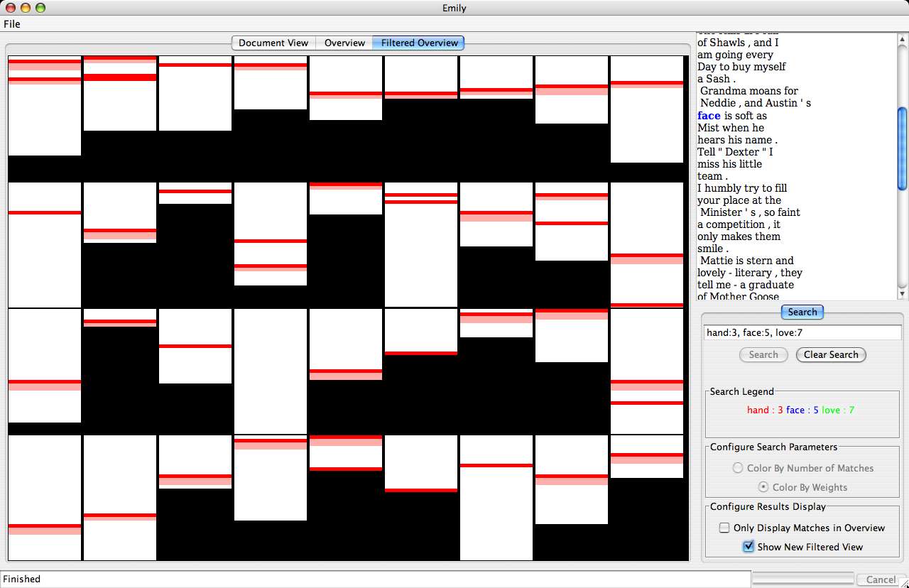This screenshot has height=588, width=909.
Task: Click the 'face : 5' legend entry
Action: (802, 410)
